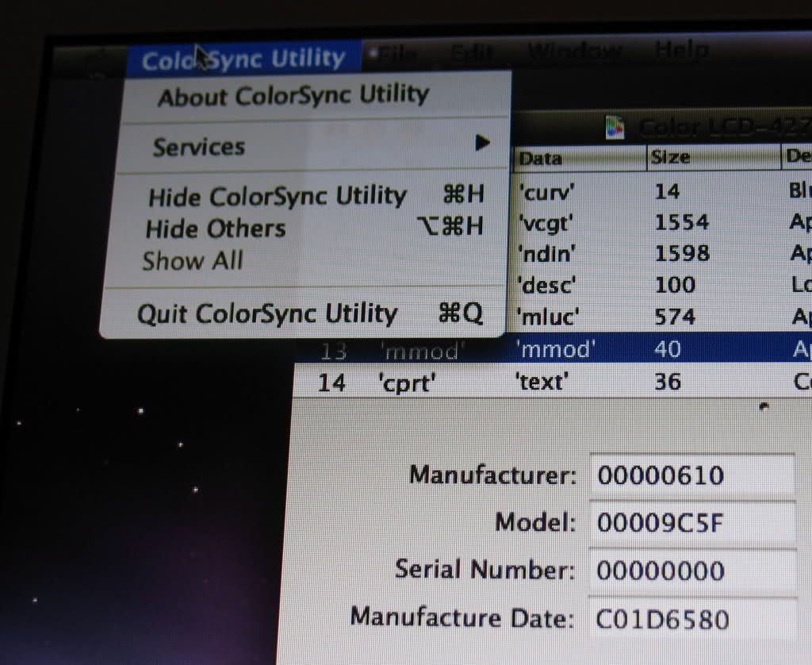Click the Size column header
Image resolution: width=812 pixels, height=665 pixels.
714,156
